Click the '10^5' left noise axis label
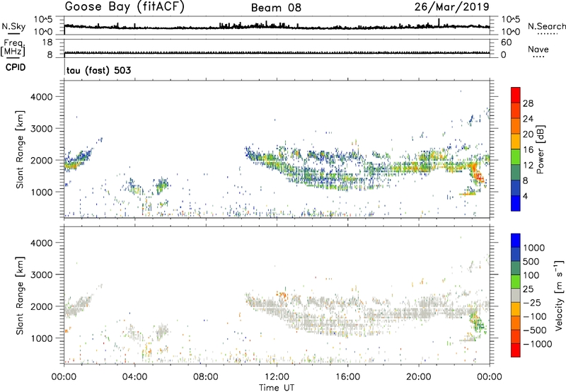566x392 pixels. tap(43, 19)
